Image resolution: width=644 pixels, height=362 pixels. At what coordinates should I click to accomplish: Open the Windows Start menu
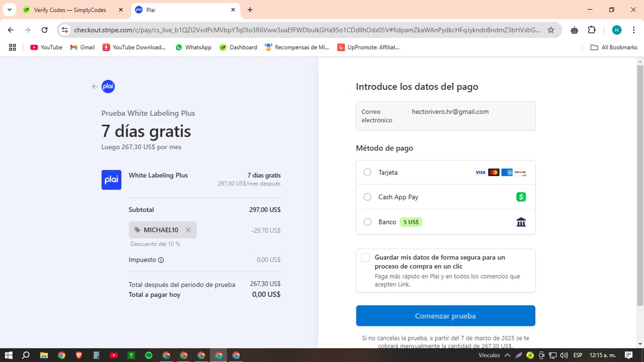[x=9, y=355]
